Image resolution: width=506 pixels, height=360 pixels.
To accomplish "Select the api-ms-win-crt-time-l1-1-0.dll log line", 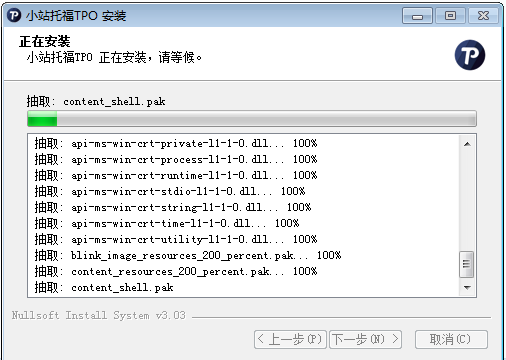I will click(x=167, y=223).
